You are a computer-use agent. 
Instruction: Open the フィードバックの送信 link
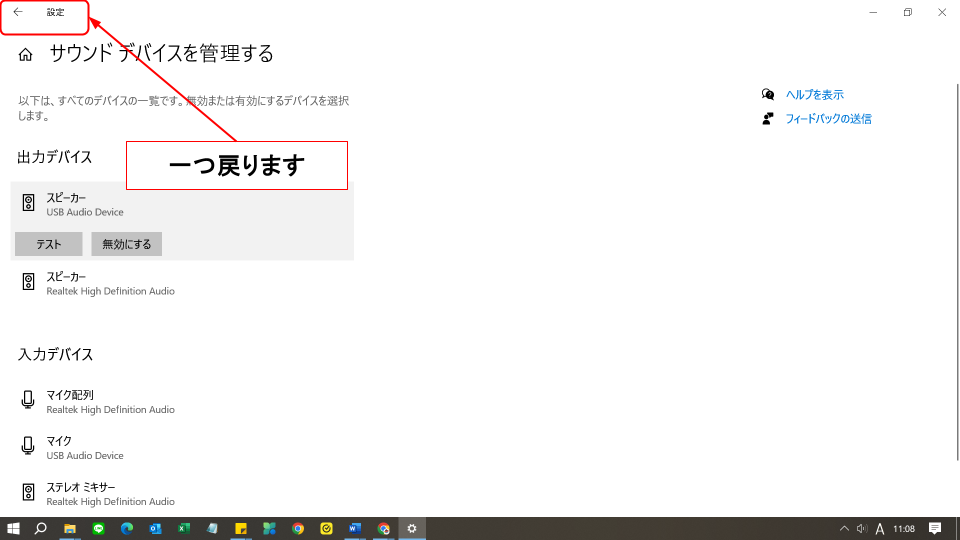click(x=828, y=119)
